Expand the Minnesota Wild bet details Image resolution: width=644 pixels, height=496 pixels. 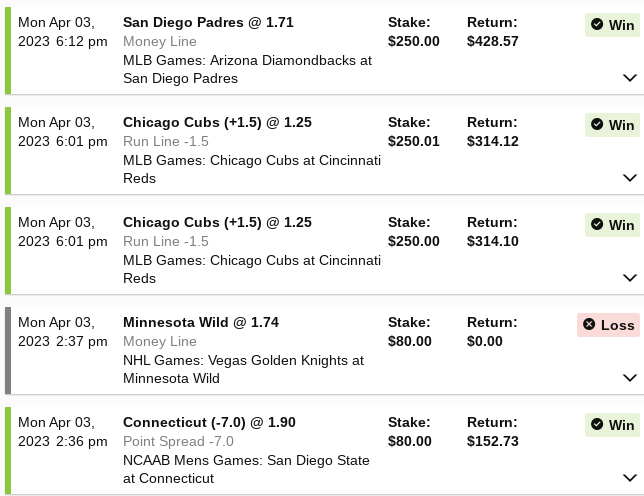[630, 378]
